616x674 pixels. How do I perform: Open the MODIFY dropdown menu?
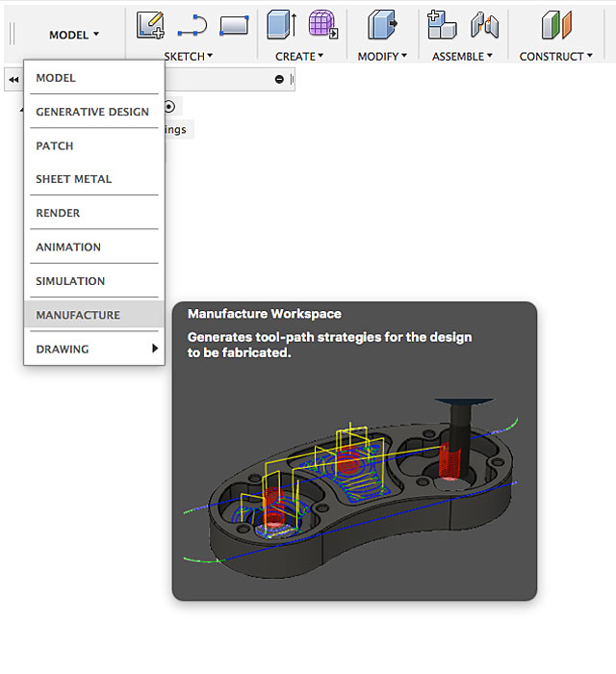(x=382, y=56)
